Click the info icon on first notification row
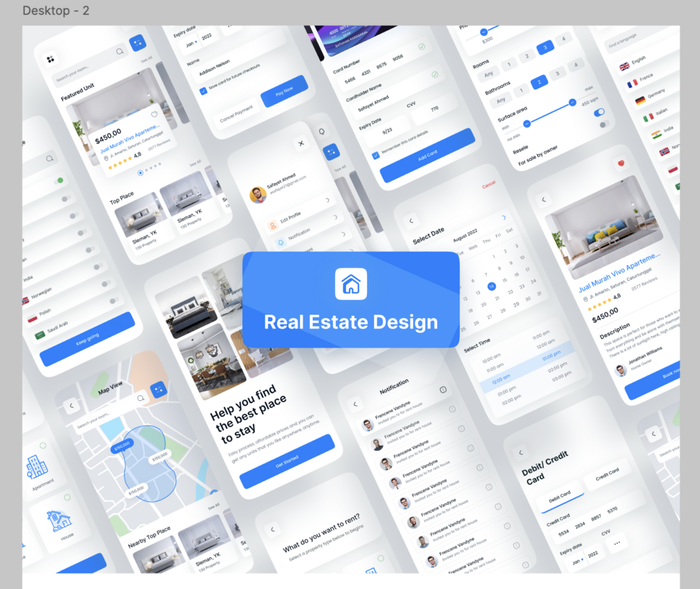Screen dimensions: 700x589 pos(443,390)
